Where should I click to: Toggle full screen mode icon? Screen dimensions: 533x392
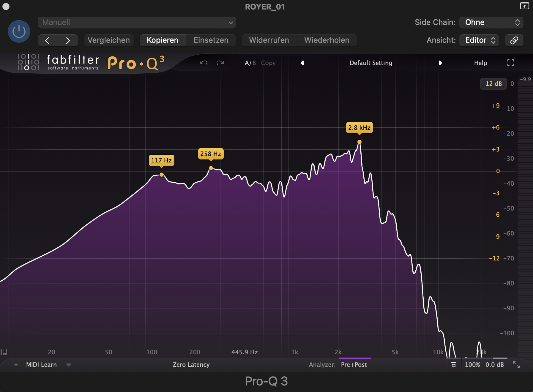click(x=510, y=63)
